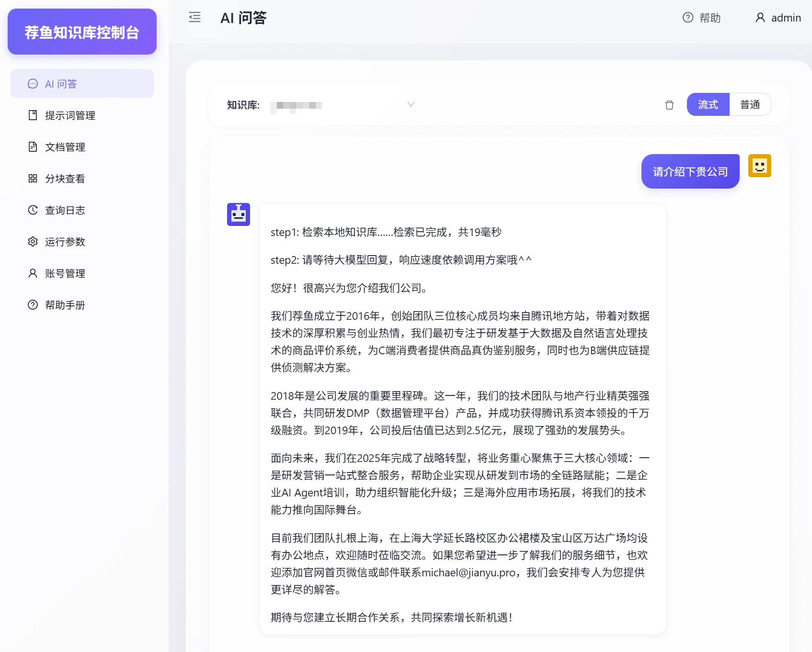Select AI 问答 in the sidebar menu

(x=60, y=83)
